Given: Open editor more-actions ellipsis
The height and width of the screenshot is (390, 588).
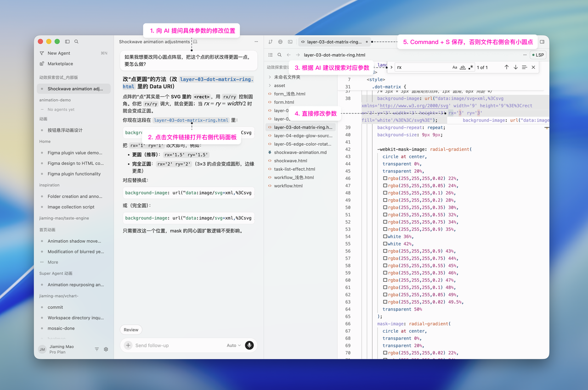Looking at the screenshot, I should [x=525, y=55].
